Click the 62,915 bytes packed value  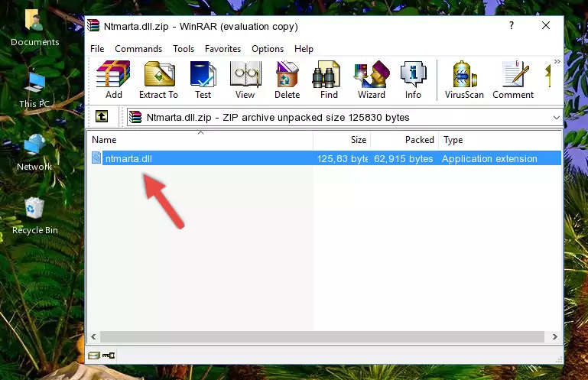point(404,159)
